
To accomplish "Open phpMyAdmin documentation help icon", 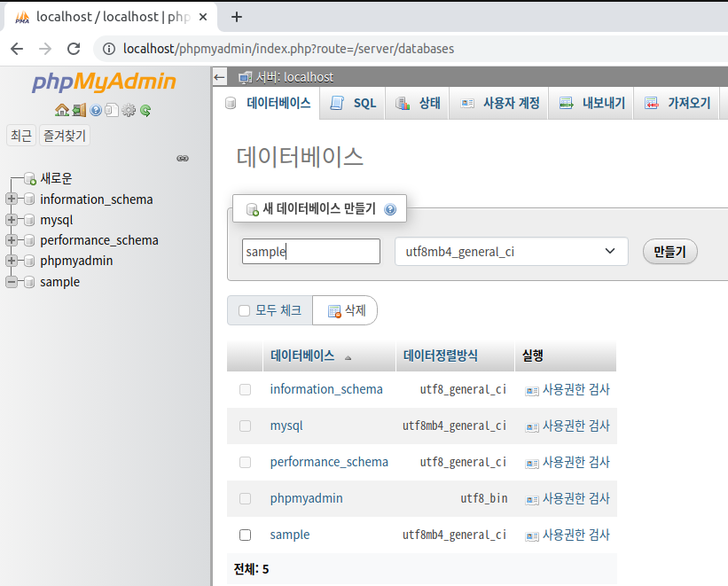I will [96, 110].
